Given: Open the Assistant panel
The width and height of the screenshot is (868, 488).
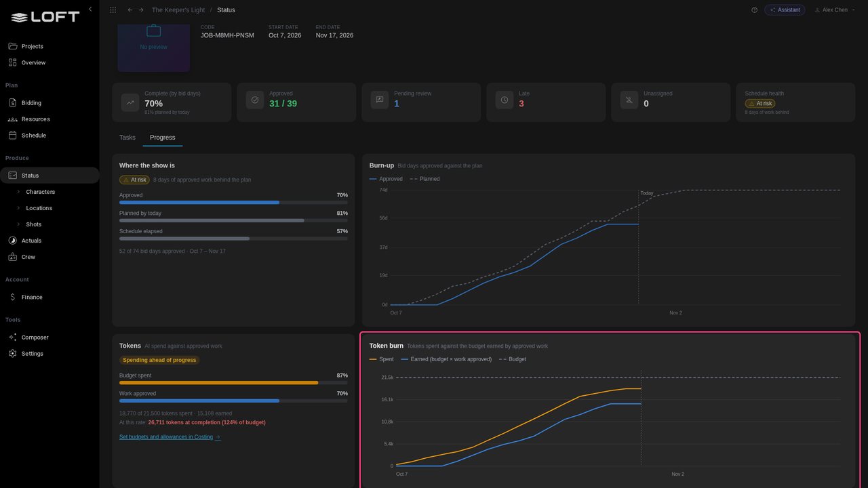Looking at the screenshot, I should click(785, 10).
